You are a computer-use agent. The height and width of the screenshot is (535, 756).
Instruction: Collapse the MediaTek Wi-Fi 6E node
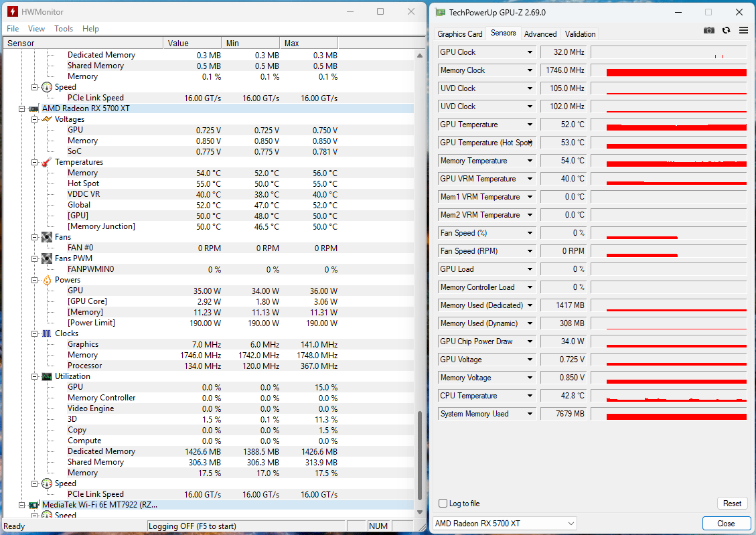pos(21,505)
